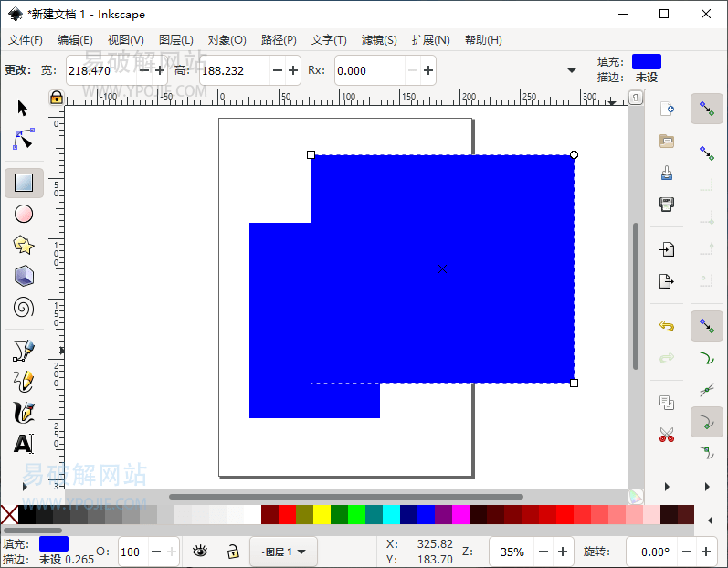Image resolution: width=728 pixels, height=568 pixels.
Task: Open the 文字(T) menu
Action: pyautogui.click(x=329, y=40)
